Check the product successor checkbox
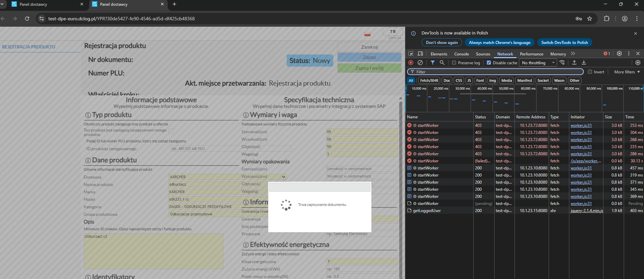The image size is (644, 279). pyautogui.click(x=171, y=131)
